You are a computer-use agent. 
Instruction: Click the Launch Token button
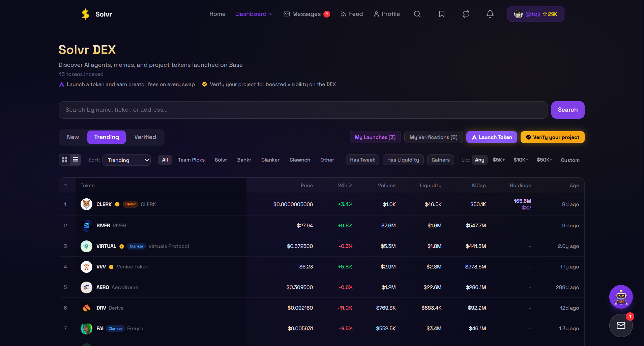coord(492,137)
